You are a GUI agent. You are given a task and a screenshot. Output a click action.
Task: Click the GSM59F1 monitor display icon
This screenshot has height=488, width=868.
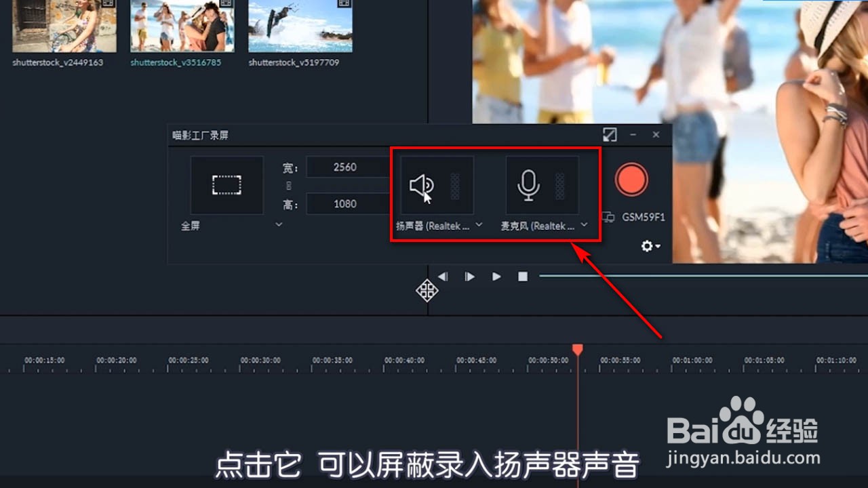click(x=609, y=218)
